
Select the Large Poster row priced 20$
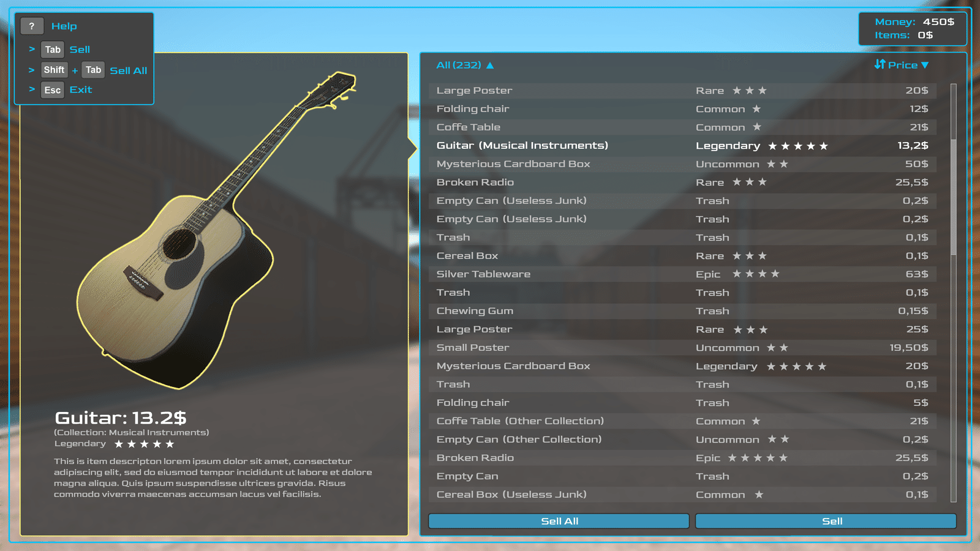[x=682, y=90]
